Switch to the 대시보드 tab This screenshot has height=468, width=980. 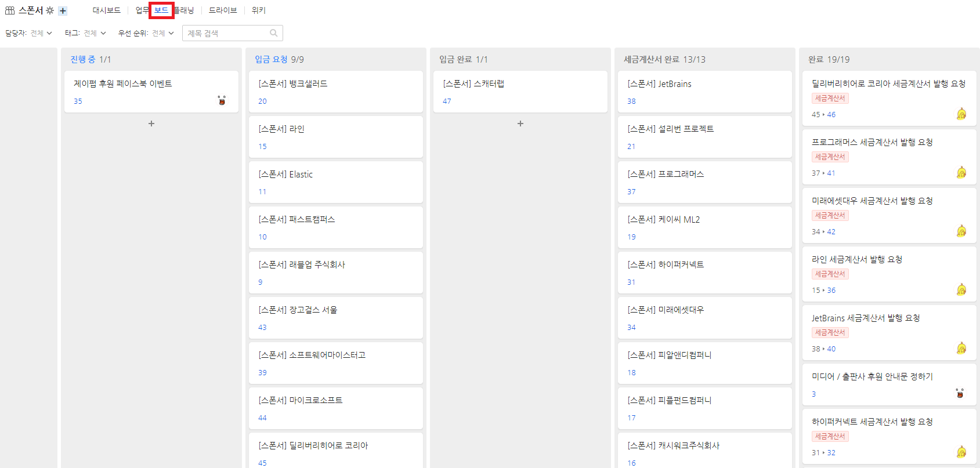pos(107,10)
